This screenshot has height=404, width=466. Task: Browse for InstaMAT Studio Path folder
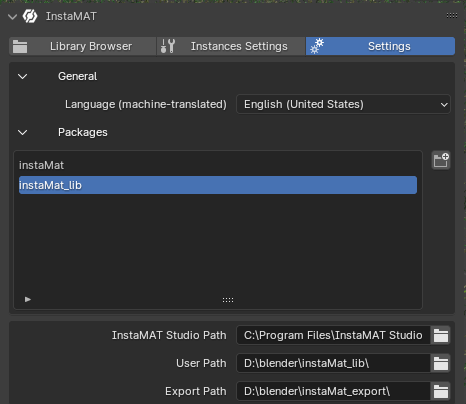coord(441,335)
